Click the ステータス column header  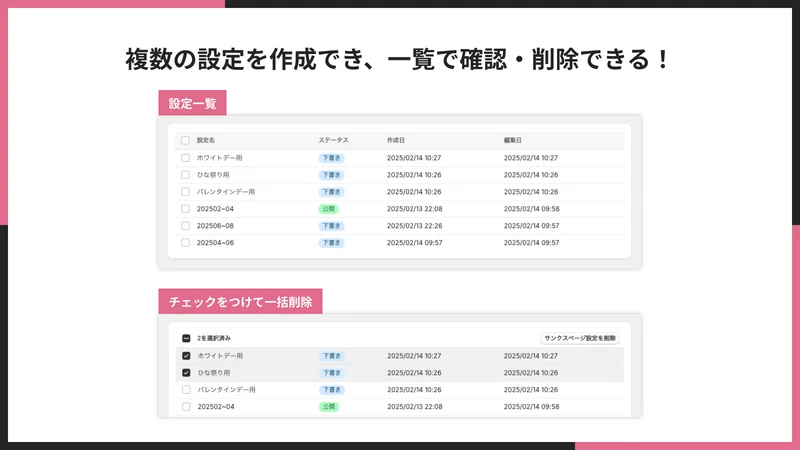pyautogui.click(x=333, y=140)
